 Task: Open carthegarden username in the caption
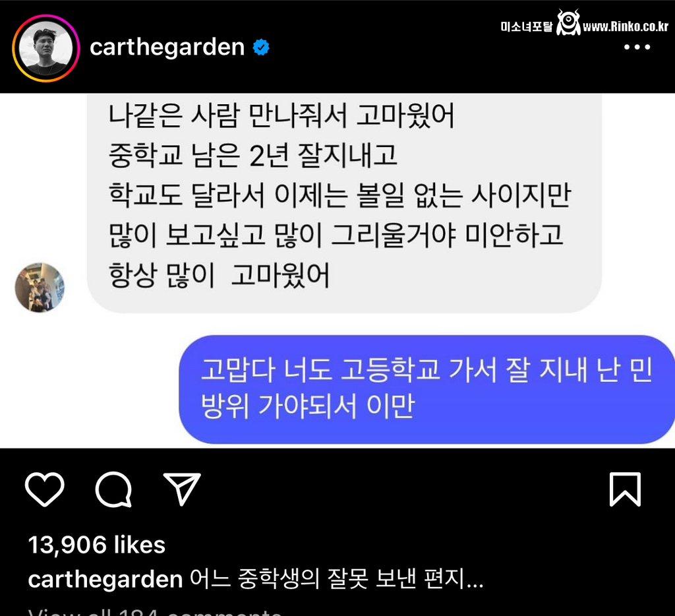(105, 579)
